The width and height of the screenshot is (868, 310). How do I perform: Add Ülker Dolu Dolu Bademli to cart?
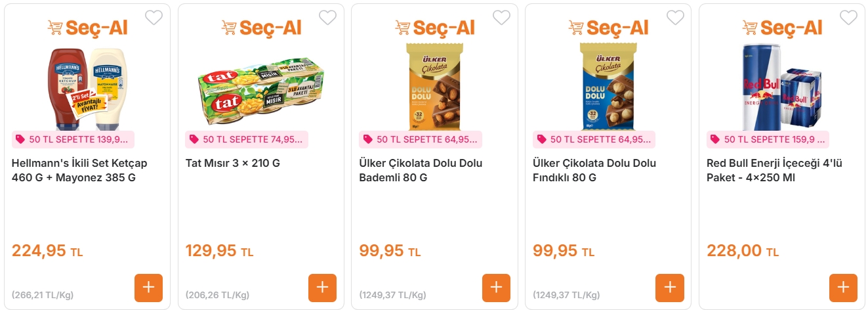point(496,288)
